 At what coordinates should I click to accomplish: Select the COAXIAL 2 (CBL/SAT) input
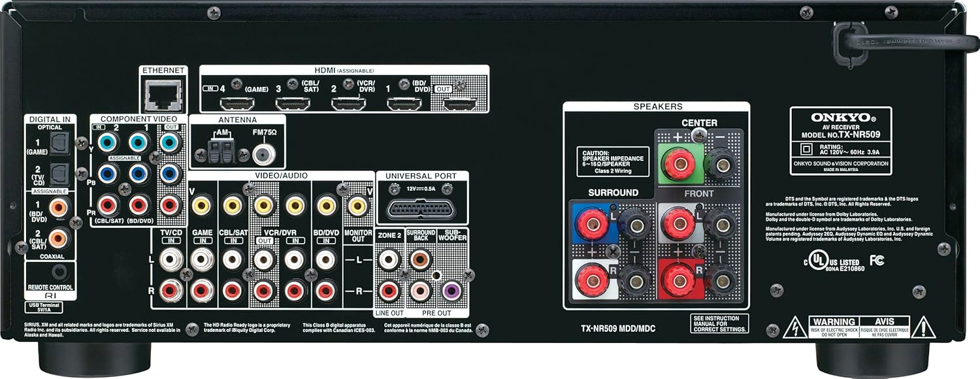click(x=57, y=238)
